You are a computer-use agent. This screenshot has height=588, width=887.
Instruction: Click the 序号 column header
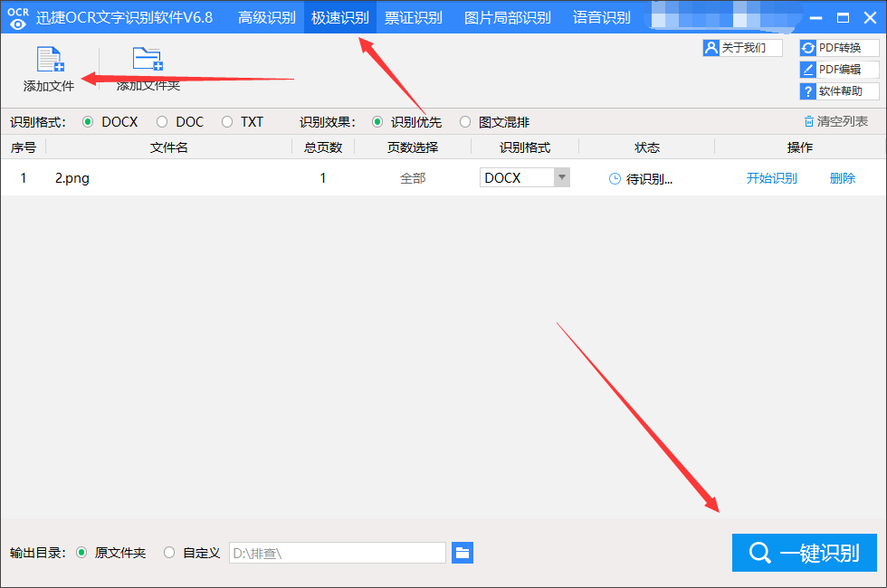24,147
